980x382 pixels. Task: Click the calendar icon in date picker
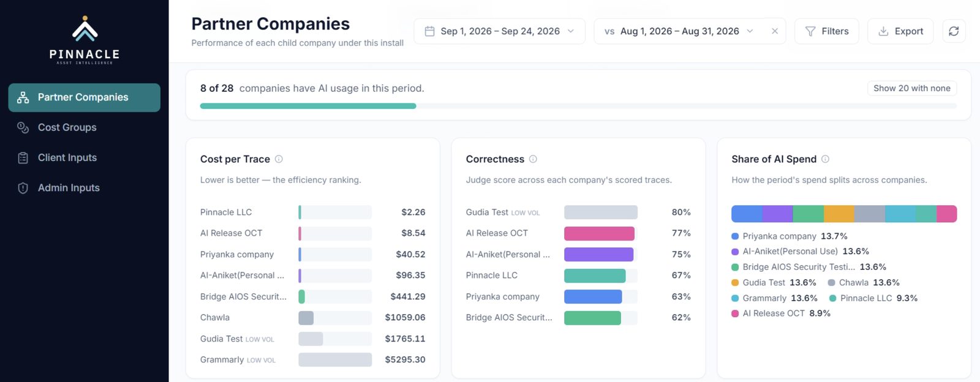(x=430, y=31)
